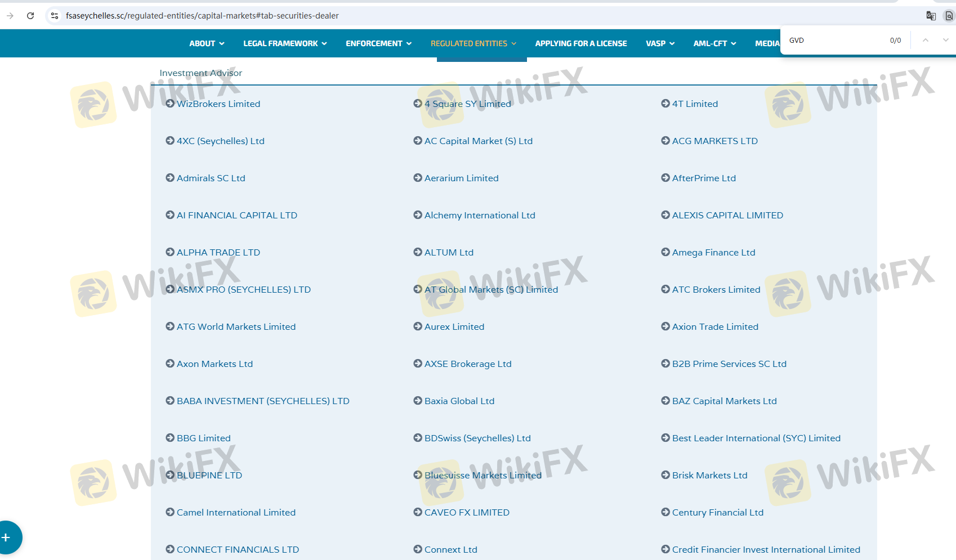The width and height of the screenshot is (956, 560).
Task: Click arrow icon beside ALTUM Ltd
Action: pyautogui.click(x=418, y=252)
